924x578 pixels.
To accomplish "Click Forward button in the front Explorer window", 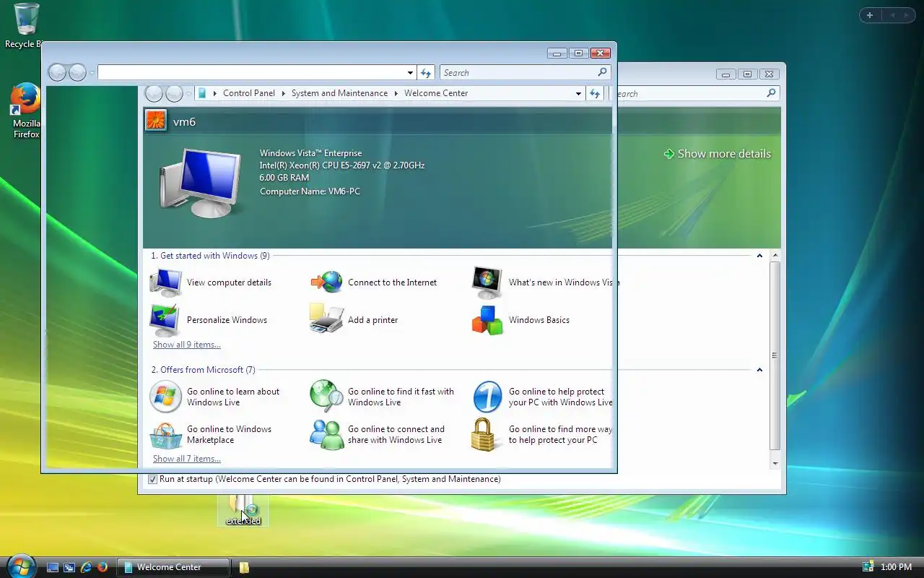I will (77, 72).
